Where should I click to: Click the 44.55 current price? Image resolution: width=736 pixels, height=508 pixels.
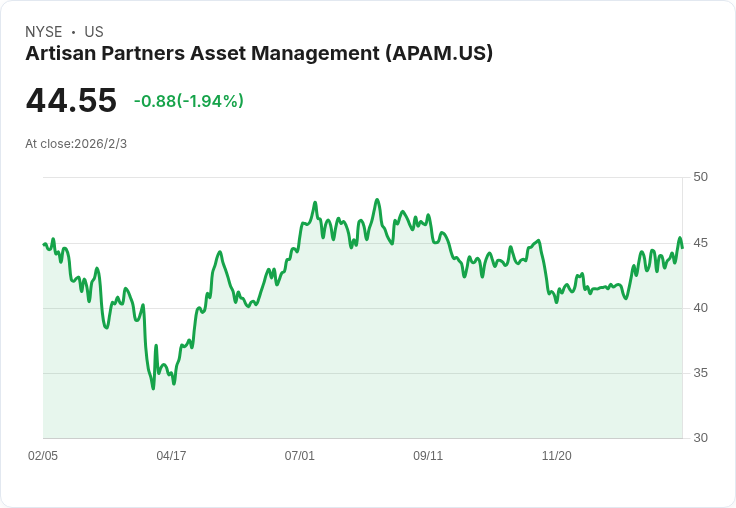[71, 100]
